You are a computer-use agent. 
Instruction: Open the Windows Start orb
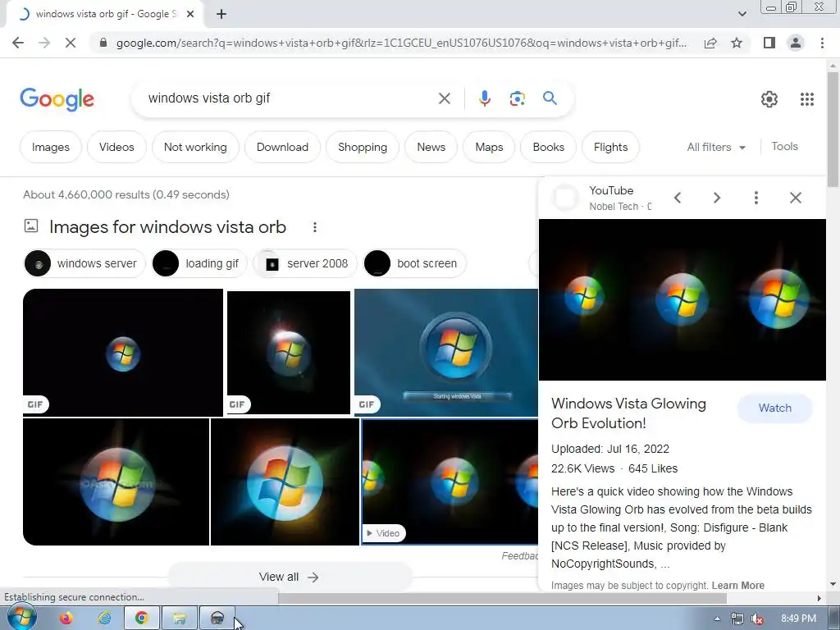21,618
